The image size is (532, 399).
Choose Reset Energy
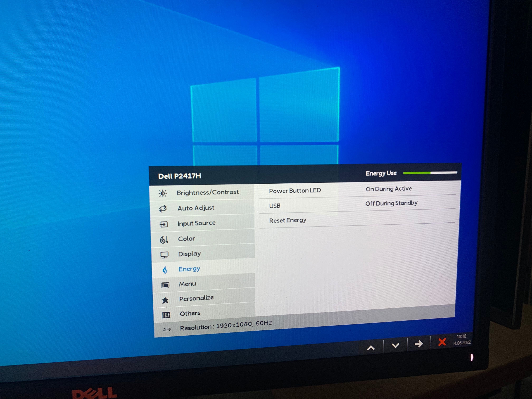(288, 220)
